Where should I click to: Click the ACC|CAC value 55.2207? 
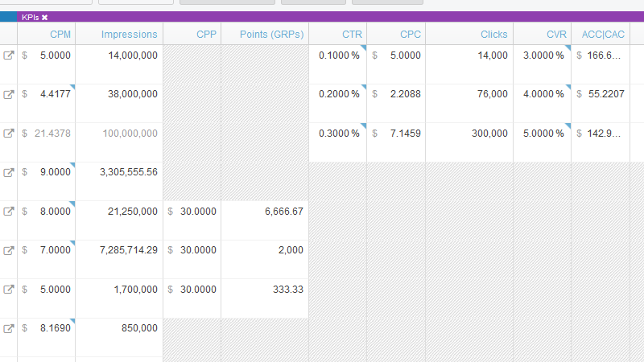[x=606, y=94]
